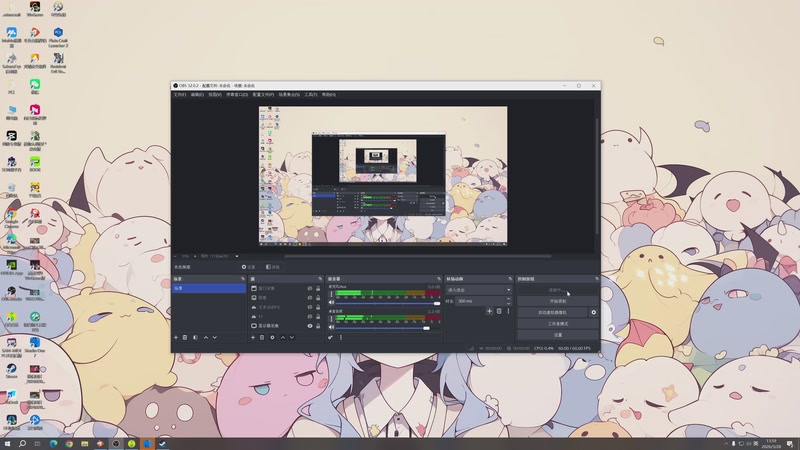This screenshot has width=800, height=450.
Task: Adjust 桌面音频 volume slider
Action: tap(388, 328)
